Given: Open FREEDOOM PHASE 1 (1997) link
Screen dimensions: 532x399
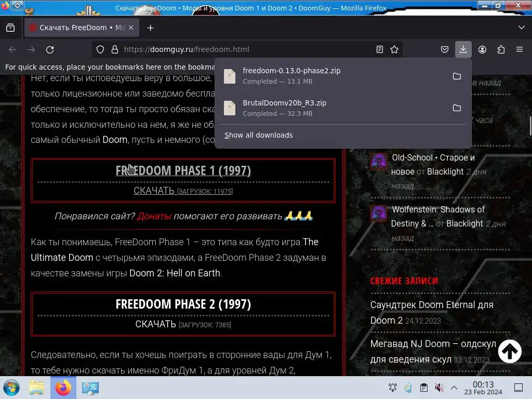Looking at the screenshot, I should point(183,170).
